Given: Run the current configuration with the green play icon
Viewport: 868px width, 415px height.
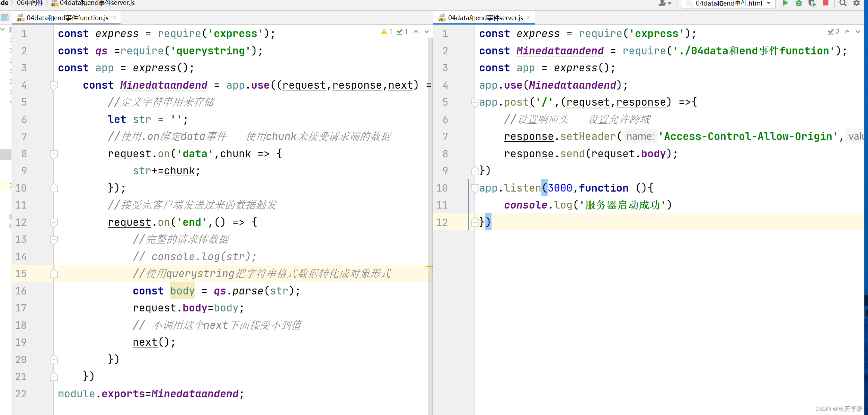Looking at the screenshot, I should click(786, 3).
